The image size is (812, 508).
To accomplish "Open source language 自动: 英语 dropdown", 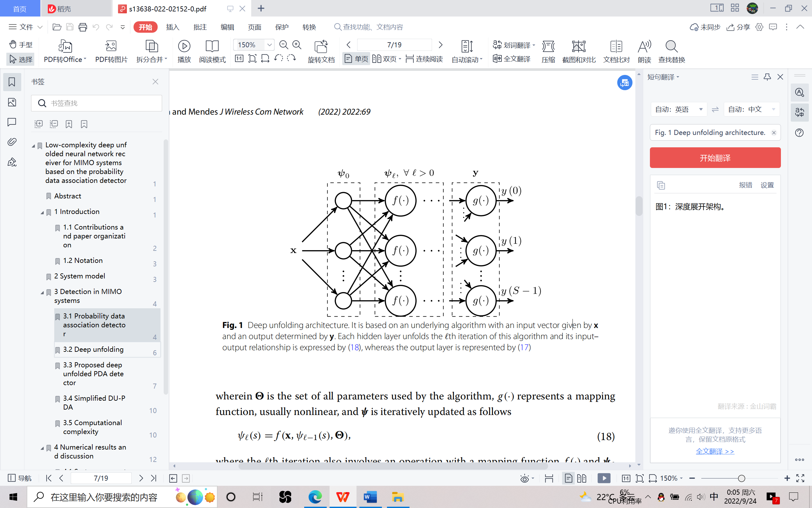I will [679, 109].
